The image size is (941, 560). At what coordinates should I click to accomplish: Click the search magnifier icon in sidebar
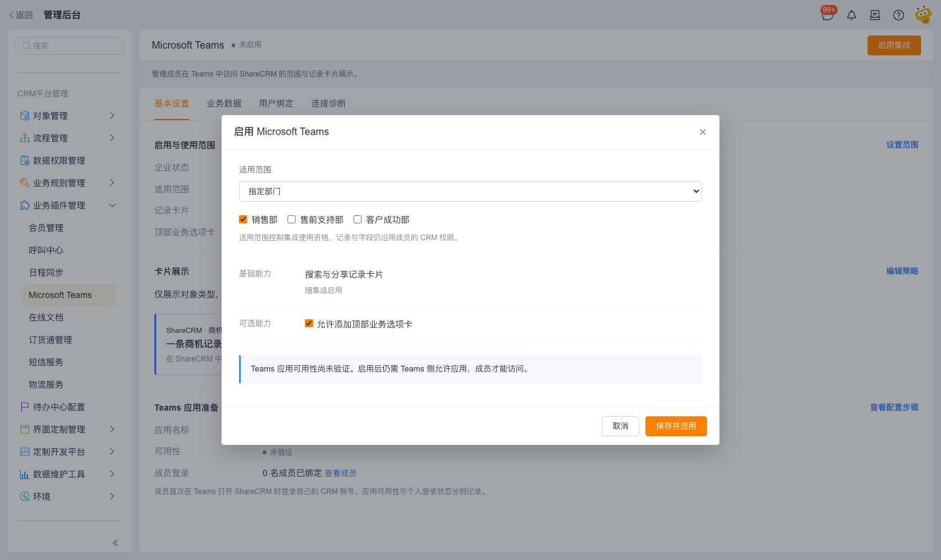[x=26, y=46]
